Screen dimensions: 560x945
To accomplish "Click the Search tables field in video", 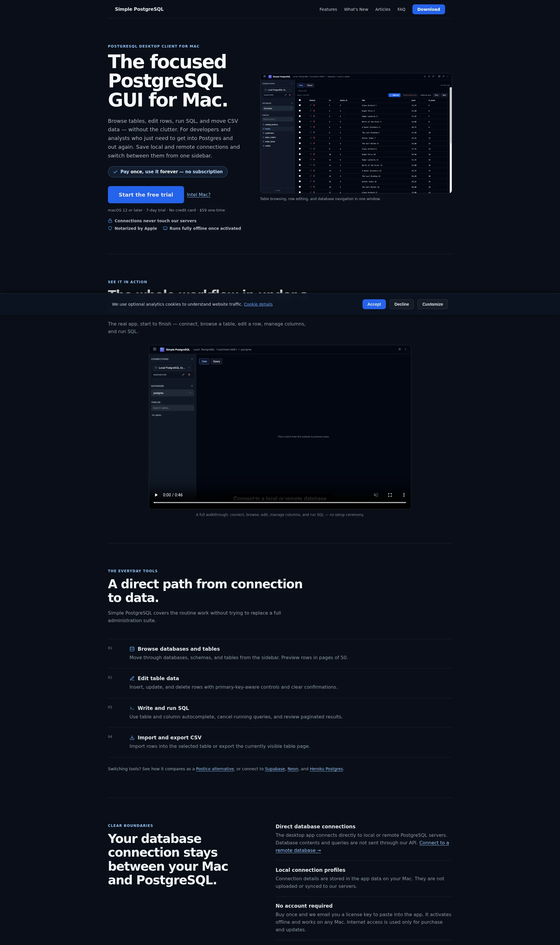I will [172, 408].
